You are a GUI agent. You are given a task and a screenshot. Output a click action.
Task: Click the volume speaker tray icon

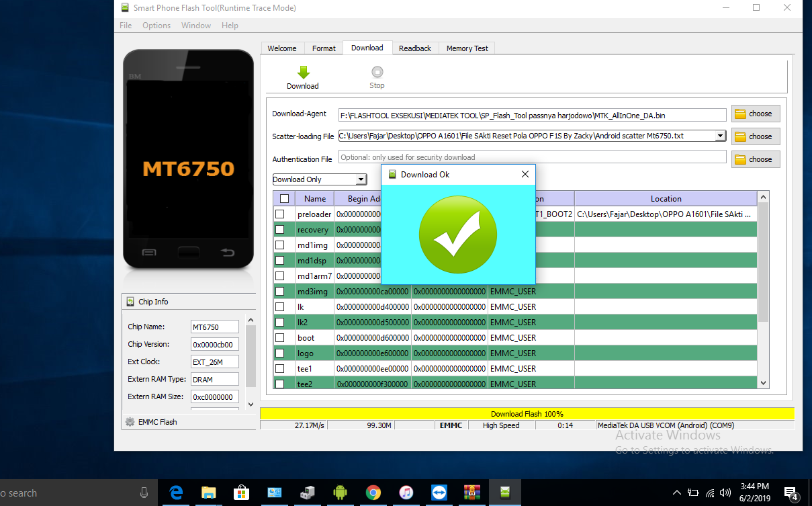[725, 493]
